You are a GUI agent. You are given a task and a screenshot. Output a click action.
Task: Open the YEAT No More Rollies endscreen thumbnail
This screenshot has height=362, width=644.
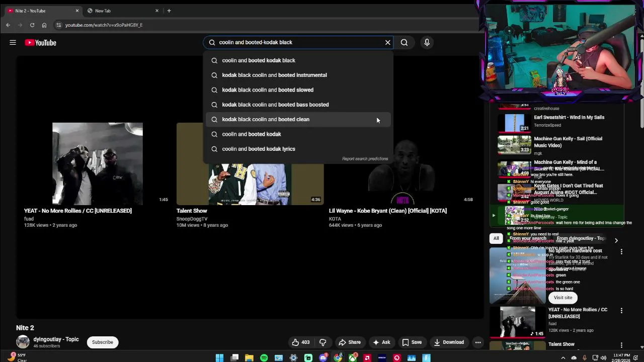click(98, 164)
